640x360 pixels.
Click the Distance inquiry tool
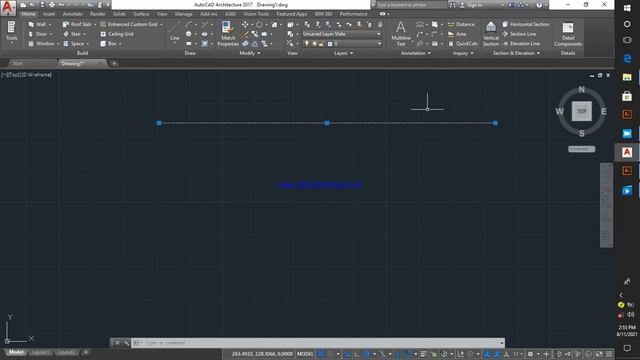(x=461, y=24)
